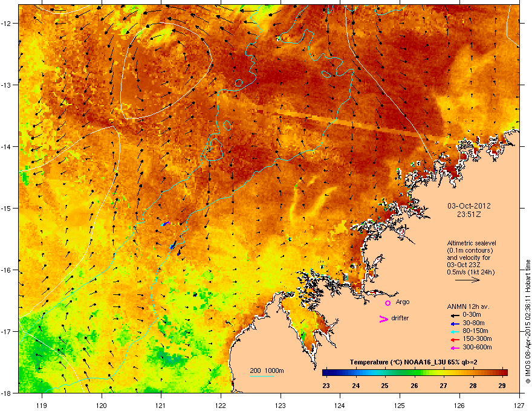
Task: Select the red 150-300m arrow legend symbol
Action: pyautogui.click(x=455, y=340)
